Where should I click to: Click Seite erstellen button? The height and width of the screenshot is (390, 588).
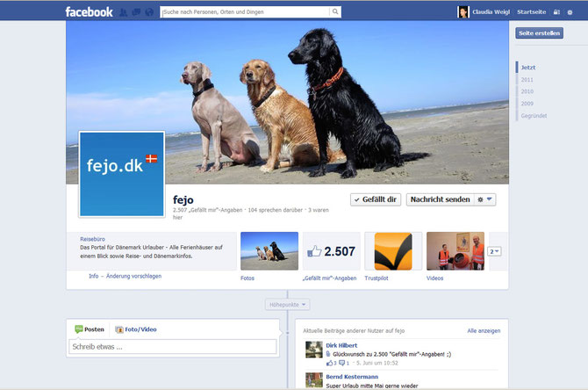tap(539, 33)
